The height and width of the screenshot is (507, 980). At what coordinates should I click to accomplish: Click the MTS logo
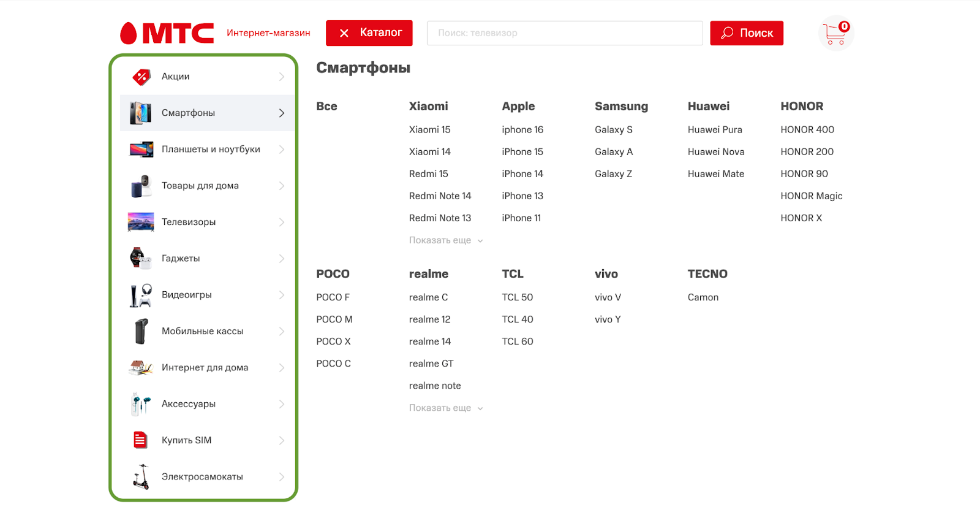(167, 33)
